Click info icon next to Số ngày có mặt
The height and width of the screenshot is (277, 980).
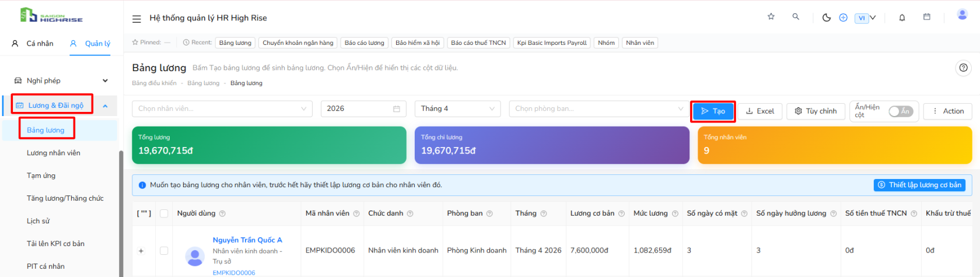point(744,213)
